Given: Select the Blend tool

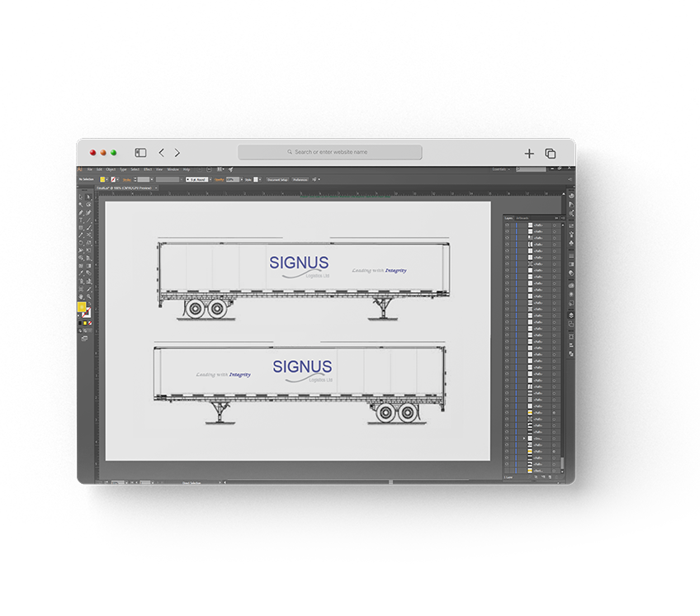Looking at the screenshot, I should point(89,273).
